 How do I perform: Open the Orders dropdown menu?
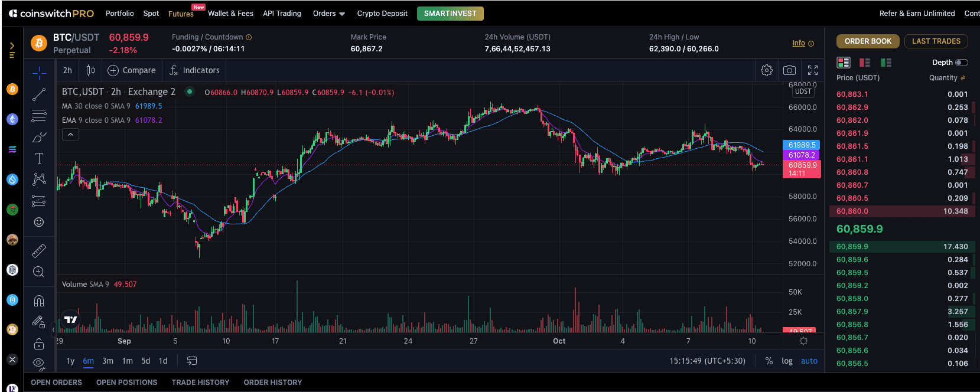point(329,14)
